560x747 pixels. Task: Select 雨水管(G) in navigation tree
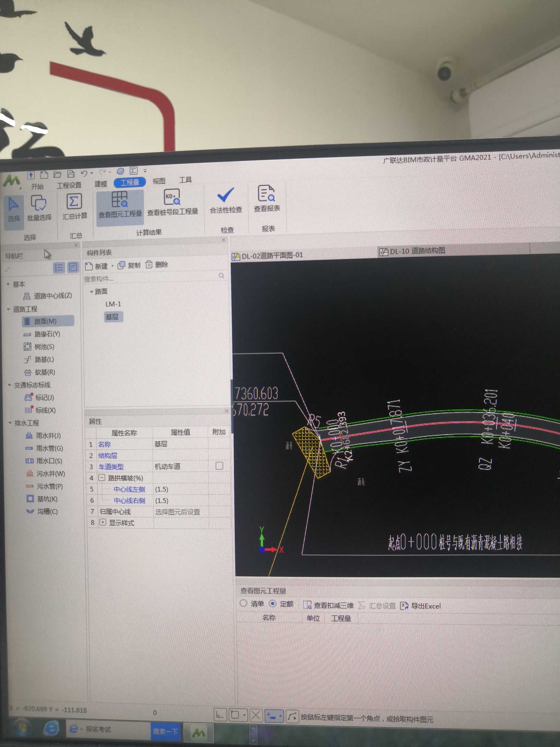tap(44, 448)
